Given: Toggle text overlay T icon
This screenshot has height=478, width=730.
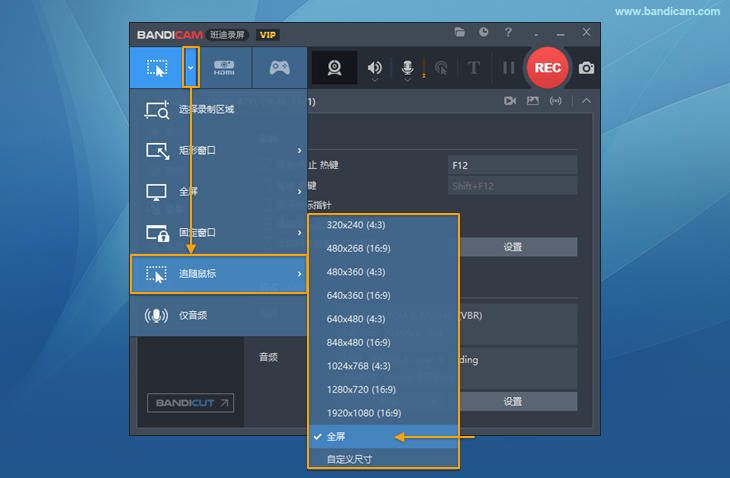Looking at the screenshot, I should [x=473, y=68].
